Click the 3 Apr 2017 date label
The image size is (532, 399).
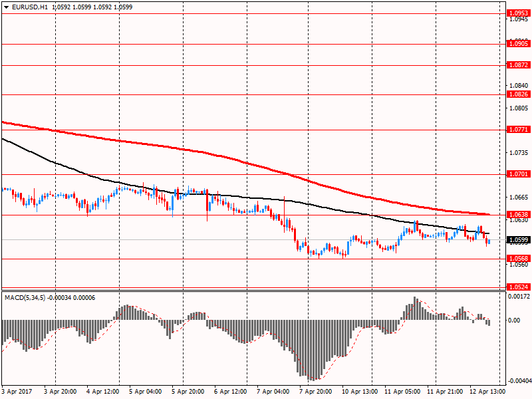17,392
